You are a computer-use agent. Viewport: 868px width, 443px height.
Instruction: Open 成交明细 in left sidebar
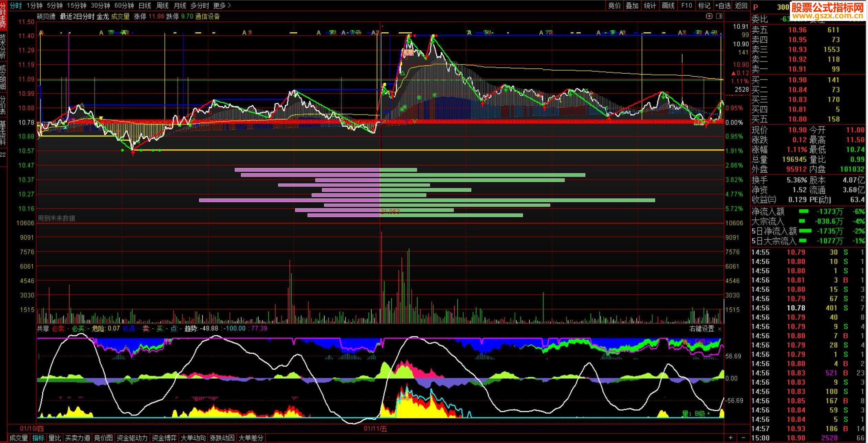pos(3,77)
